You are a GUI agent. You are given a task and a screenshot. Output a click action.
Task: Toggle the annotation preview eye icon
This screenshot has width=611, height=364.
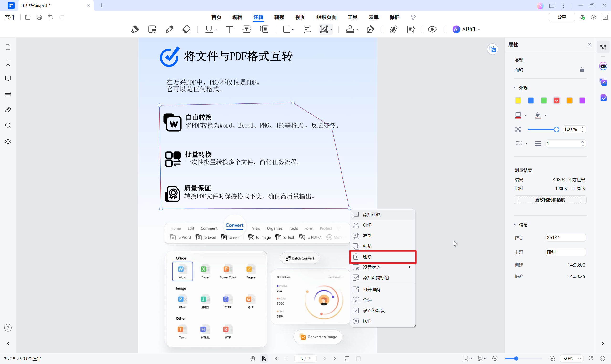tap(432, 29)
